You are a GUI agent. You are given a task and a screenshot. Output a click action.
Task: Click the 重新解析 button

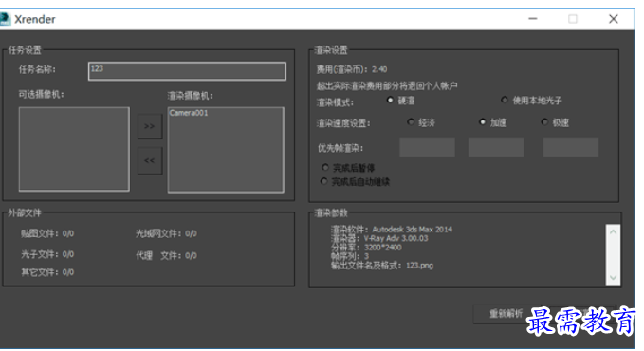[506, 314]
